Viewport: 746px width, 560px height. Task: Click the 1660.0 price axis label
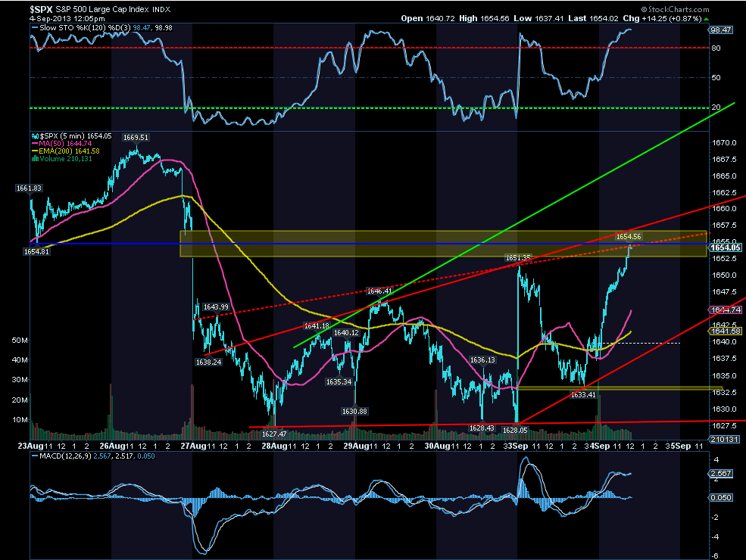pos(724,209)
